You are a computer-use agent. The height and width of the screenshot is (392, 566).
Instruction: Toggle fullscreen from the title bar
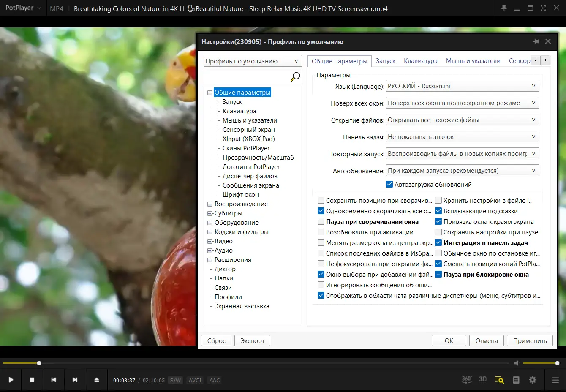point(543,8)
